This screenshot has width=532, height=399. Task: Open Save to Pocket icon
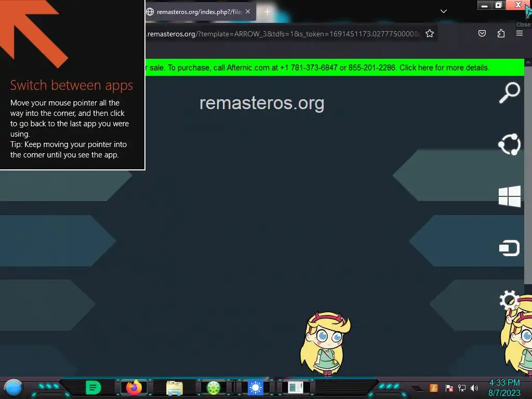(x=482, y=33)
